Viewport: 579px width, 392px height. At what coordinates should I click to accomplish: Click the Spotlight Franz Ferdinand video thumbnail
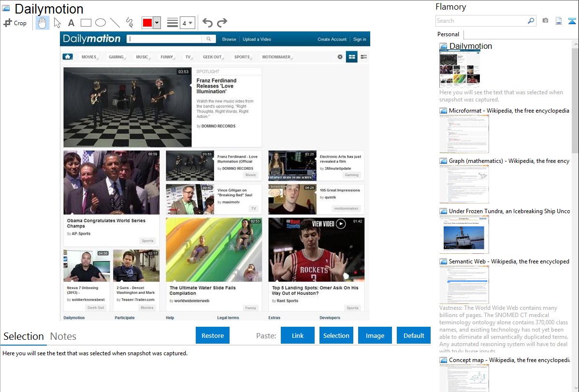coord(128,107)
